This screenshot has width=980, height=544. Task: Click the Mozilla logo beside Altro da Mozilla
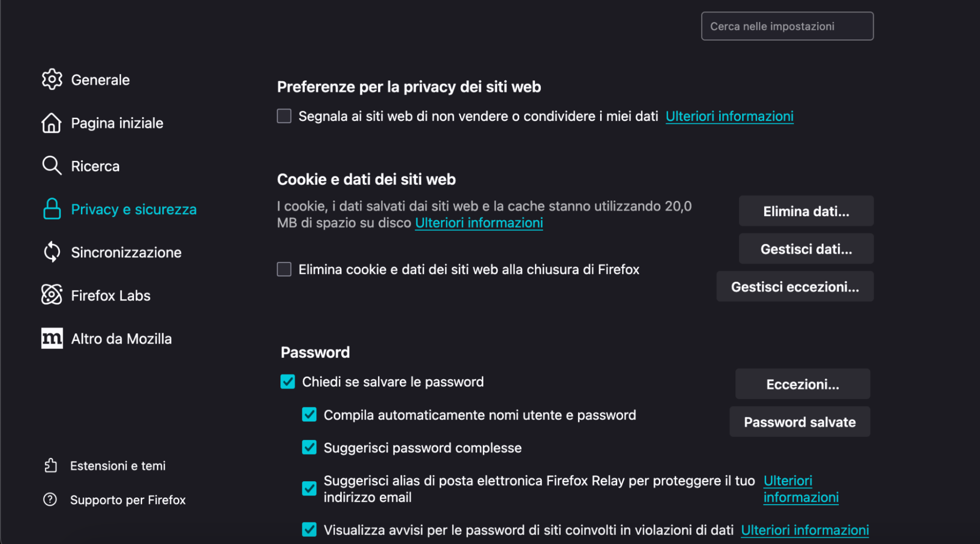pyautogui.click(x=51, y=338)
